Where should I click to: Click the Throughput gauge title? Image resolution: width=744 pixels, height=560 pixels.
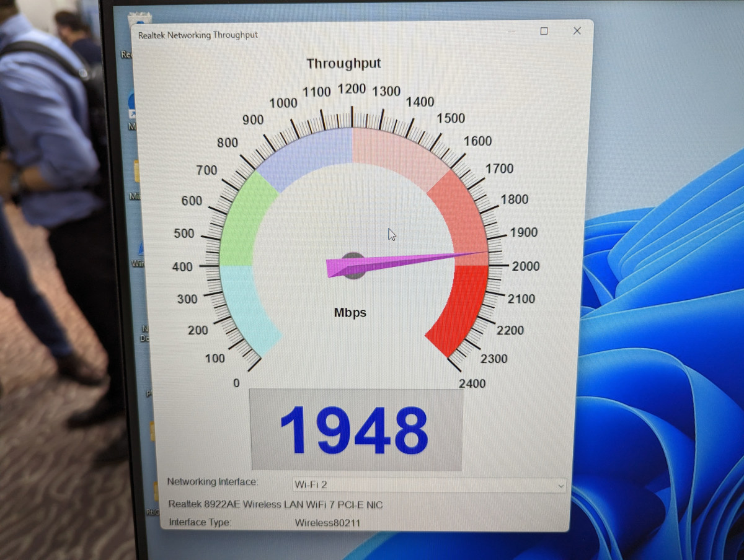(x=343, y=64)
